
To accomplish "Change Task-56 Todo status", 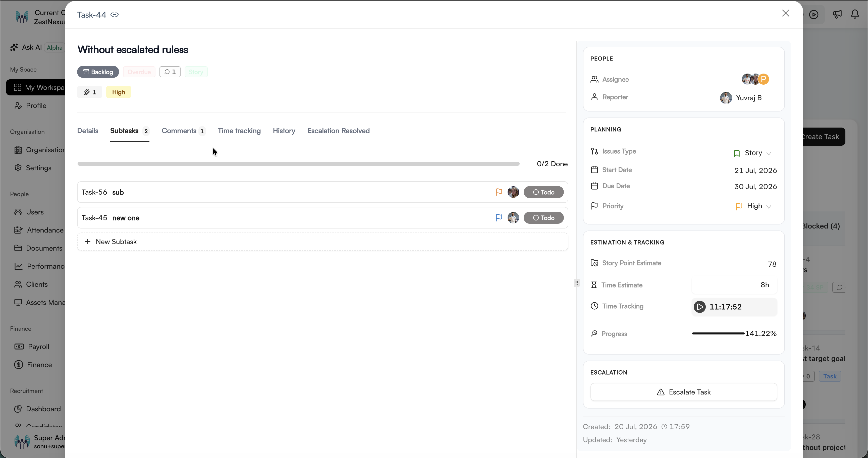I will point(544,192).
